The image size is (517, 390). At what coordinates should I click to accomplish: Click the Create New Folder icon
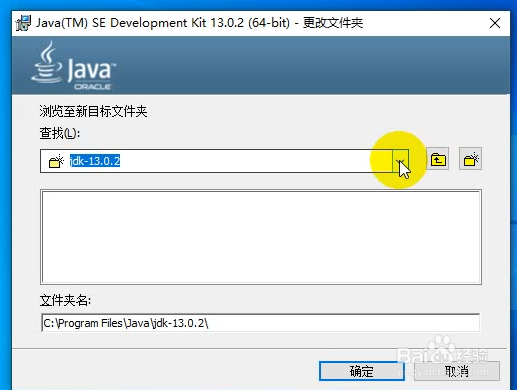pyautogui.click(x=470, y=159)
